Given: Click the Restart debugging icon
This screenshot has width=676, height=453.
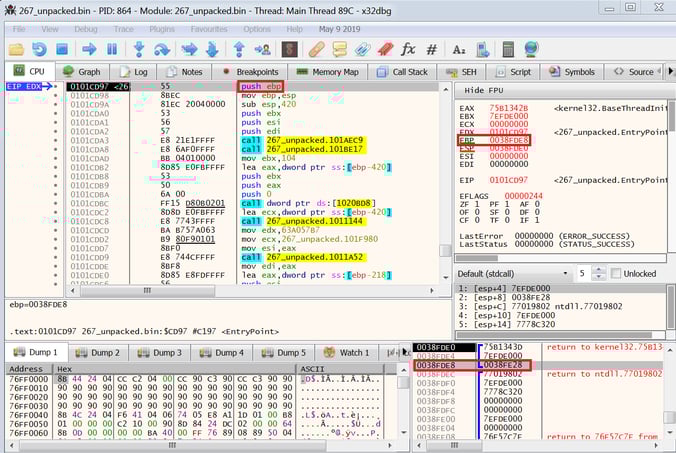Looking at the screenshot, I should click(x=39, y=48).
